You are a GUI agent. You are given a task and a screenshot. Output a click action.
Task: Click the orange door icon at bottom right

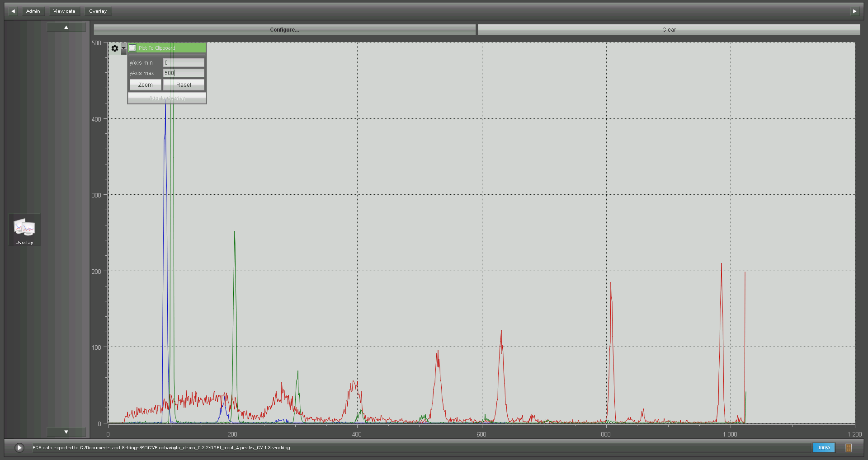click(849, 447)
